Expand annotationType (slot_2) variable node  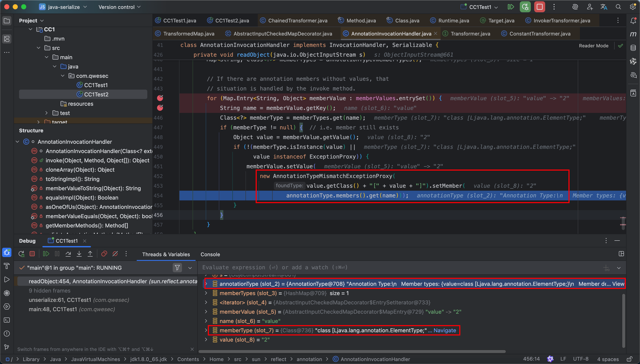click(x=206, y=284)
